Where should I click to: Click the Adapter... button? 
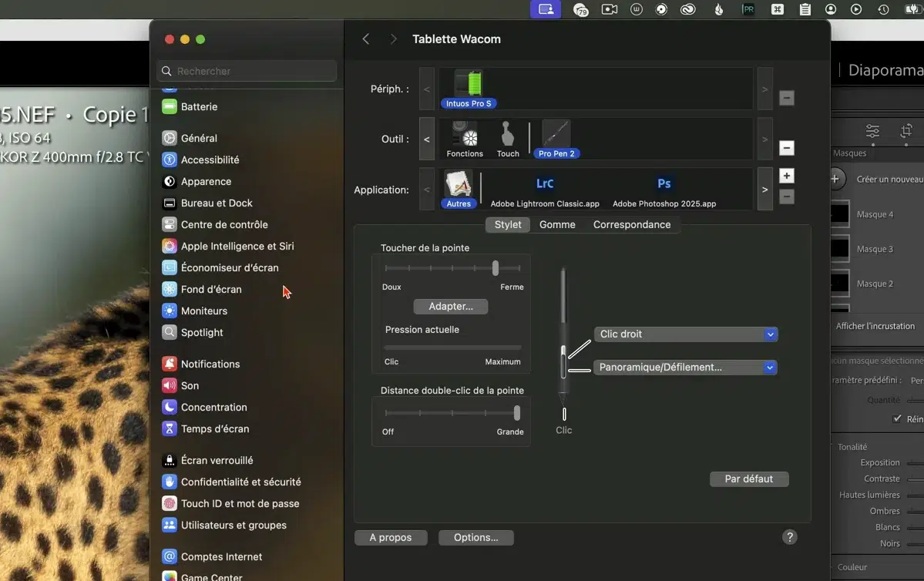tap(451, 307)
